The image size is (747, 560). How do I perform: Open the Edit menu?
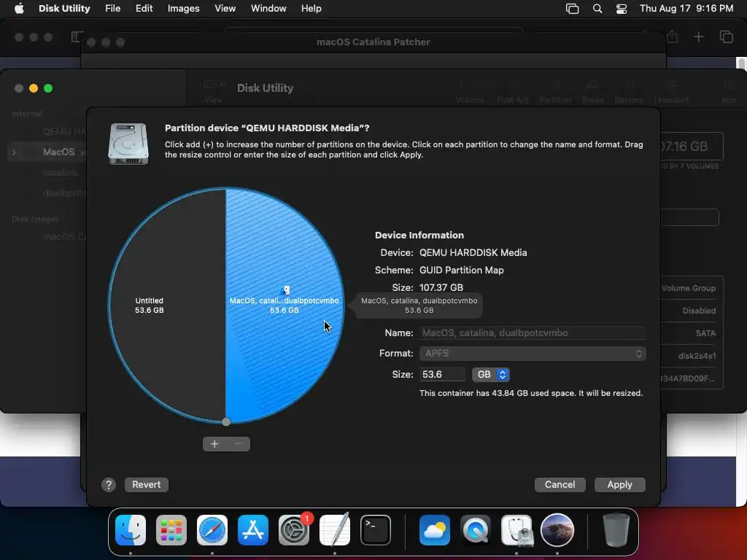point(144,9)
